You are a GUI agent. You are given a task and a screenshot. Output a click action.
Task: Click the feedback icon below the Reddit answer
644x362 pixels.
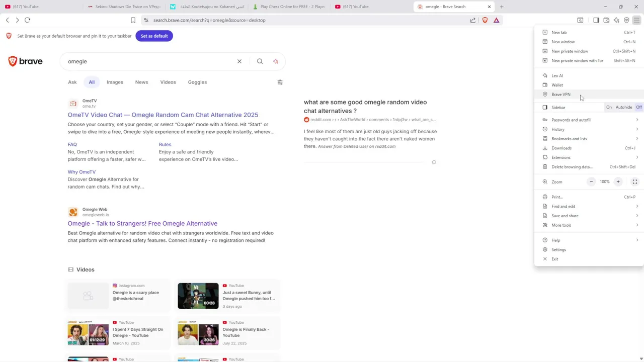click(434, 162)
